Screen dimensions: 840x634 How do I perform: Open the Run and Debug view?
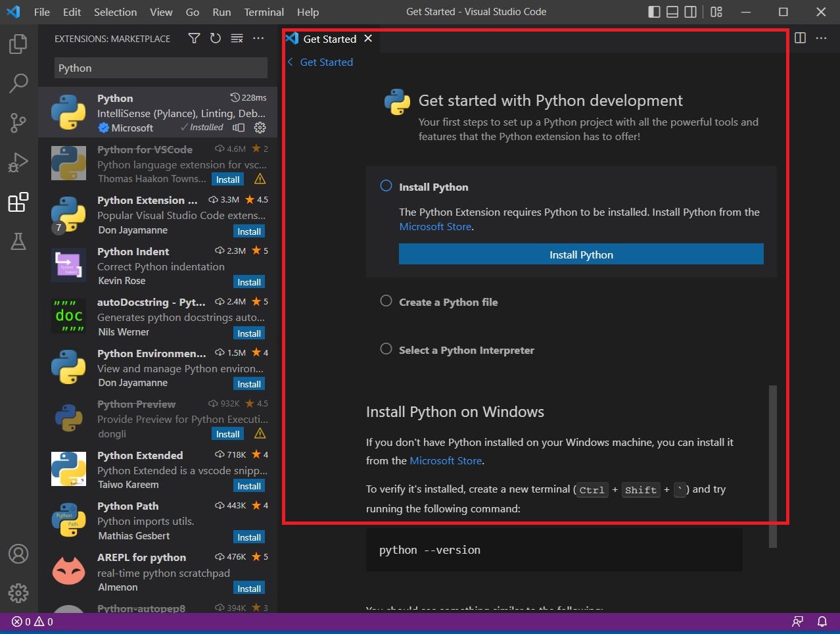point(18,162)
